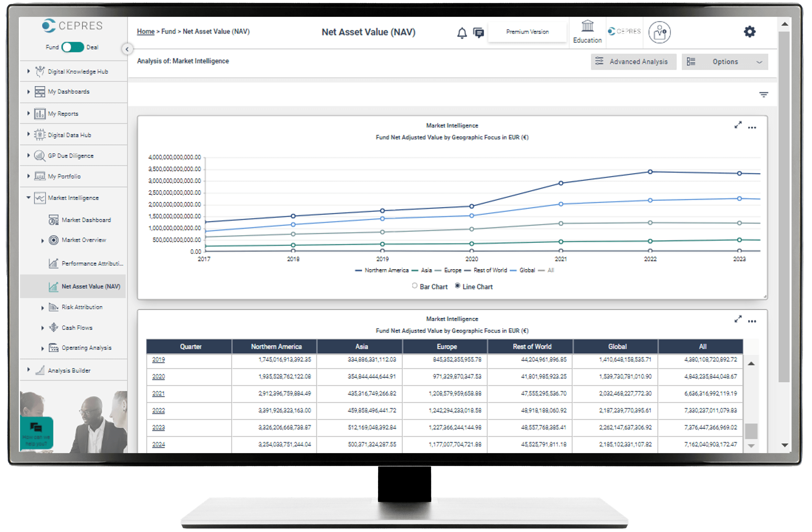
Task: Click the table vertical scrollbar thumb
Action: (x=751, y=431)
